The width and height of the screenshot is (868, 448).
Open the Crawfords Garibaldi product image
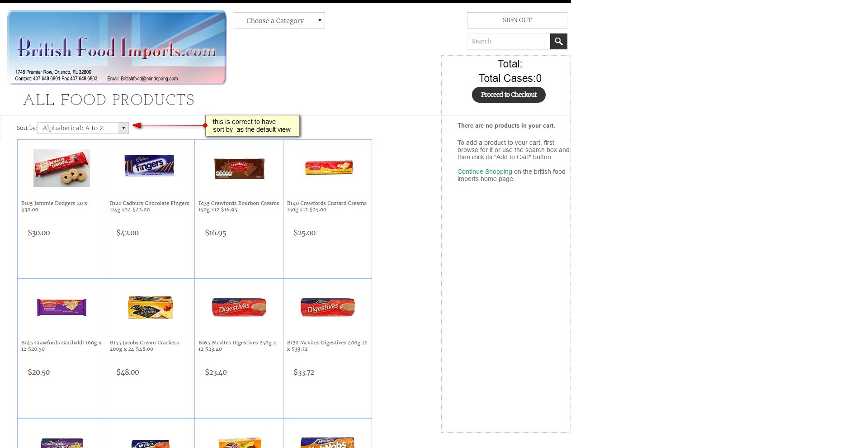point(61,307)
